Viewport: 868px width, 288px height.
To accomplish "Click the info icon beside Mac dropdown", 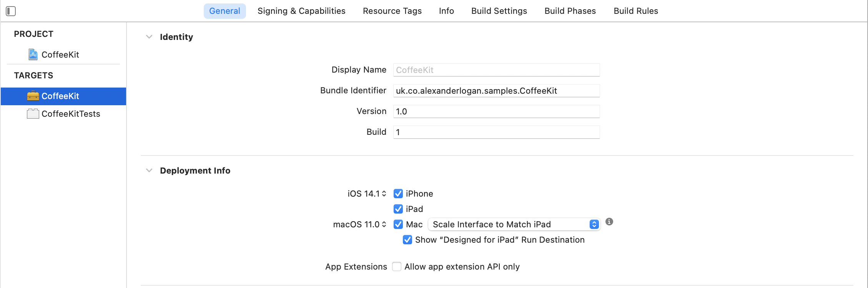I will [609, 222].
